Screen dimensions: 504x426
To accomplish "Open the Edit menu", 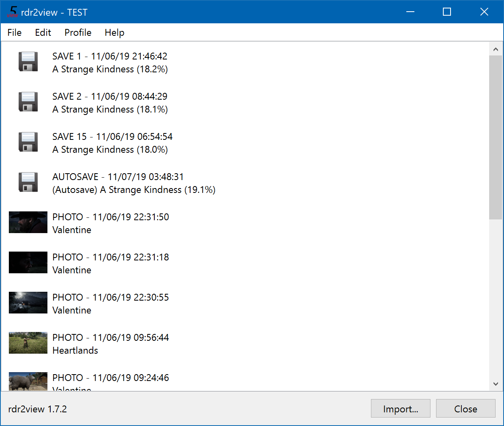I will (x=43, y=33).
